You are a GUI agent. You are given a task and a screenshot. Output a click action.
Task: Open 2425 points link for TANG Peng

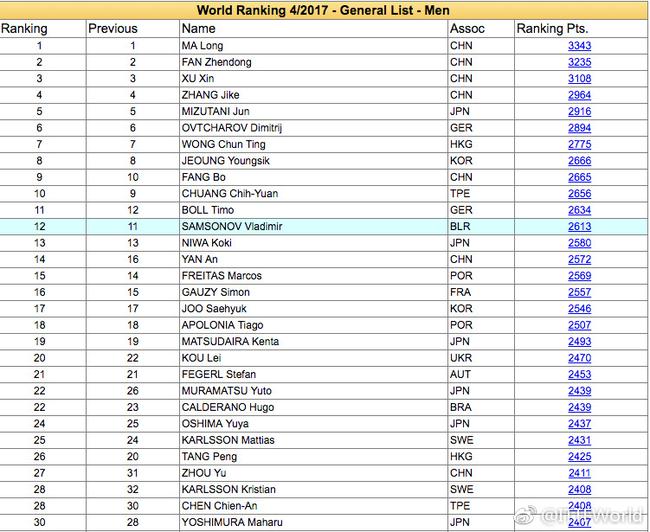(x=579, y=457)
